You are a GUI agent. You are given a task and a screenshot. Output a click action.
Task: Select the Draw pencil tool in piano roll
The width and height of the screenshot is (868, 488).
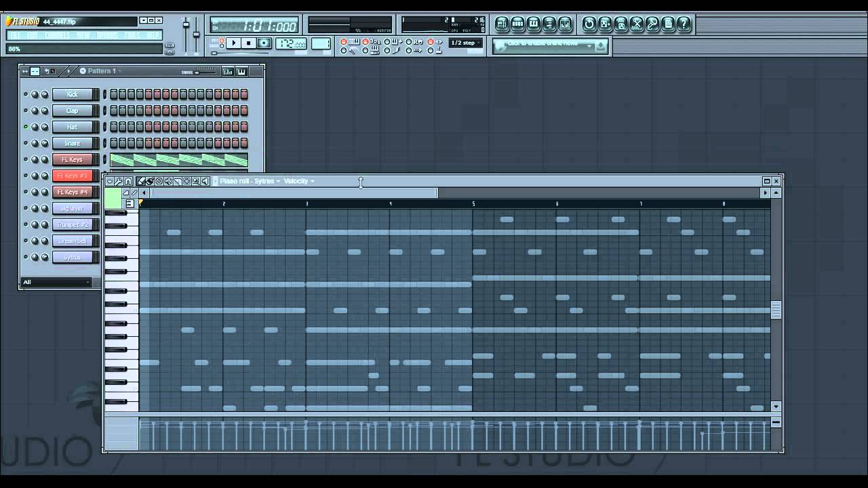140,181
